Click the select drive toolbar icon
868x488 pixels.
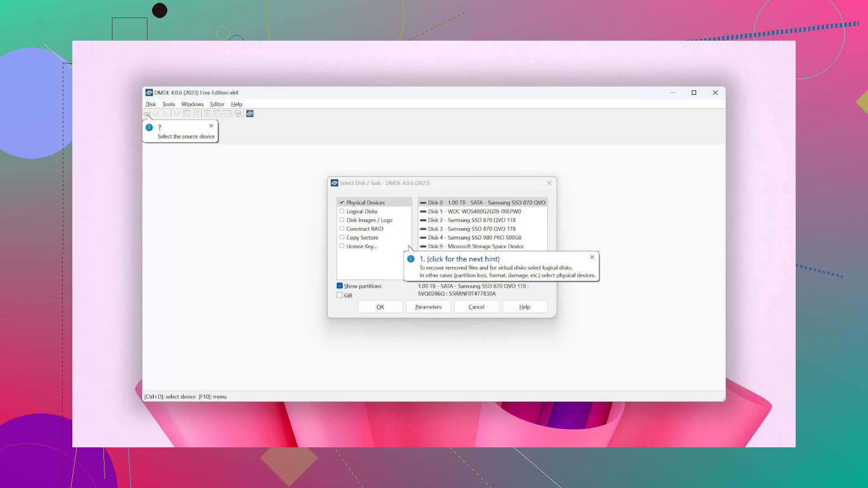(x=147, y=114)
